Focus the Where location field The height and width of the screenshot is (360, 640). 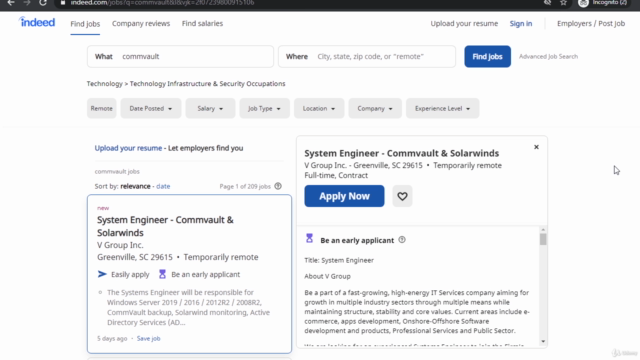coord(367,56)
